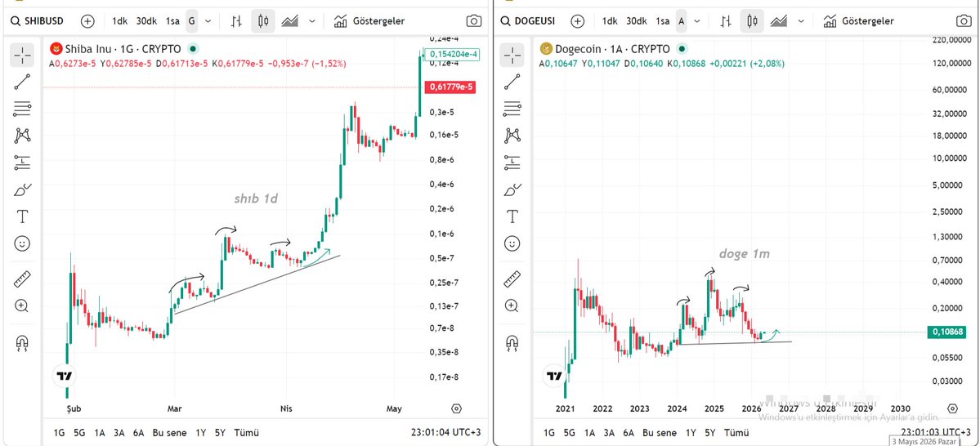Open TradingView logo in SHIB chart
Screen dimensions: 980x446
click(65, 376)
